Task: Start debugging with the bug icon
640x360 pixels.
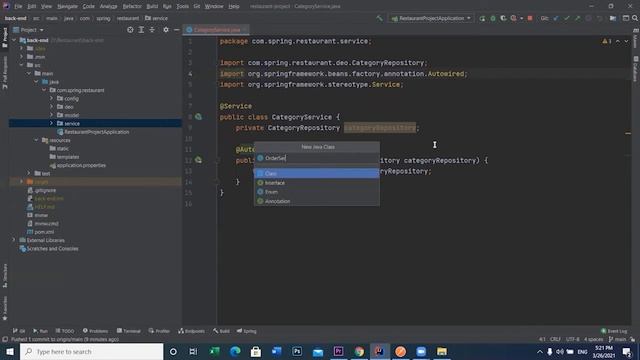Action: coord(493,18)
